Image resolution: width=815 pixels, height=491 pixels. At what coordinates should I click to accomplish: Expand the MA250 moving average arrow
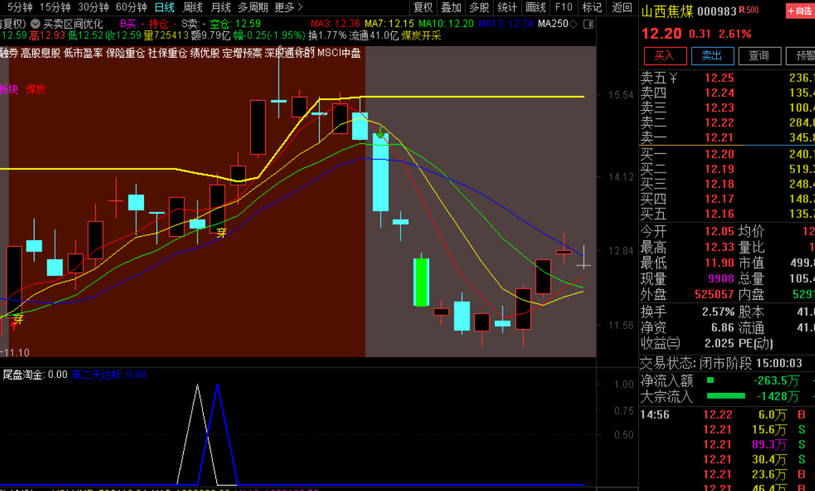pos(574,23)
